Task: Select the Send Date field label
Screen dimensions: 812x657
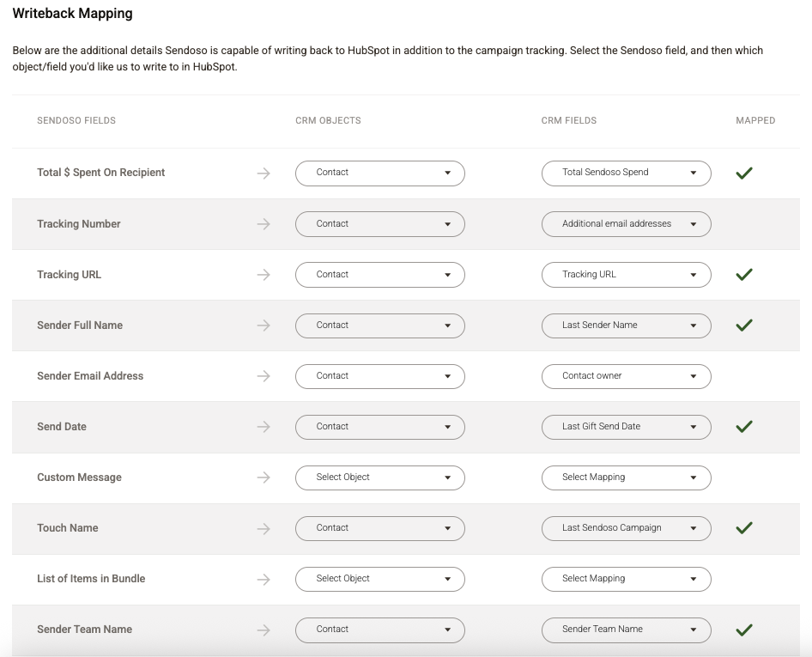Action: [62, 427]
